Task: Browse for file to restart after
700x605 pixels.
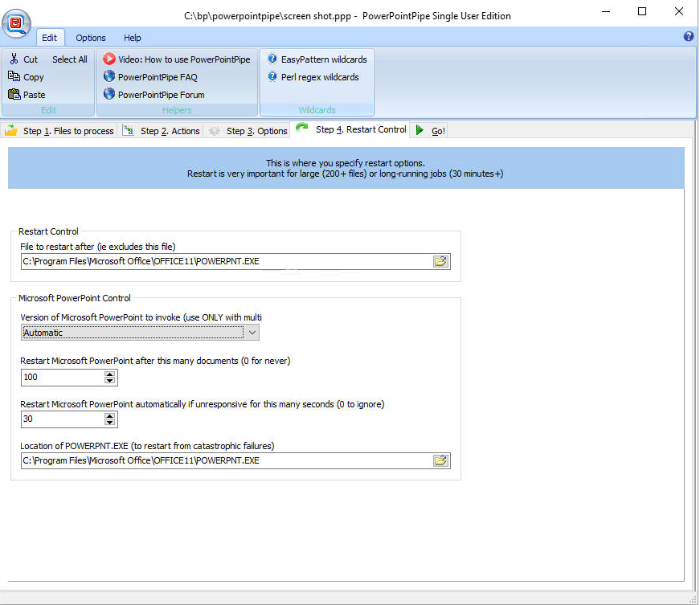Action: click(440, 261)
